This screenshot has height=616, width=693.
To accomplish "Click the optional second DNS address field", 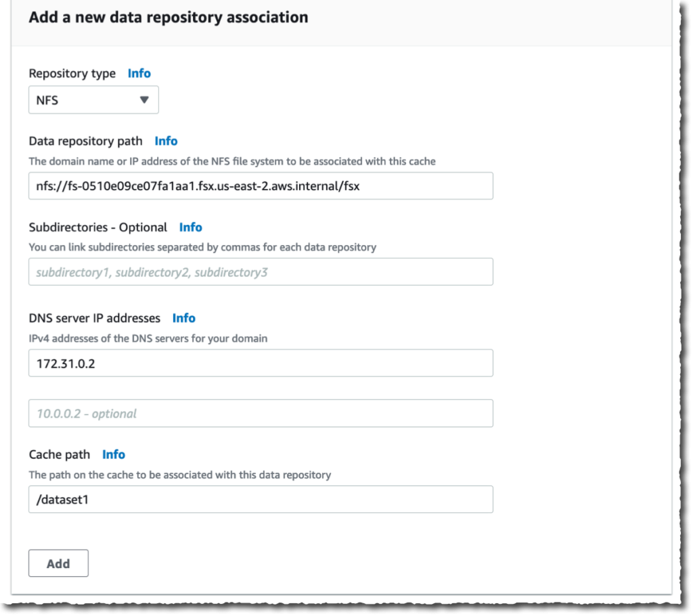I will tap(261, 413).
